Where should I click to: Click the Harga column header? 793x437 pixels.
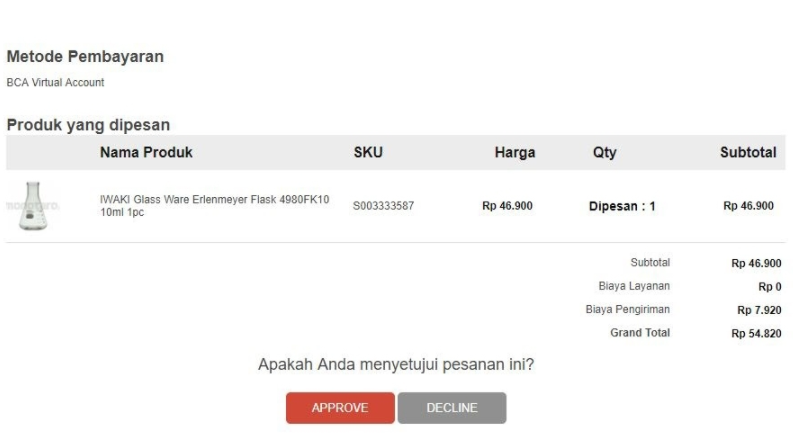pos(515,152)
